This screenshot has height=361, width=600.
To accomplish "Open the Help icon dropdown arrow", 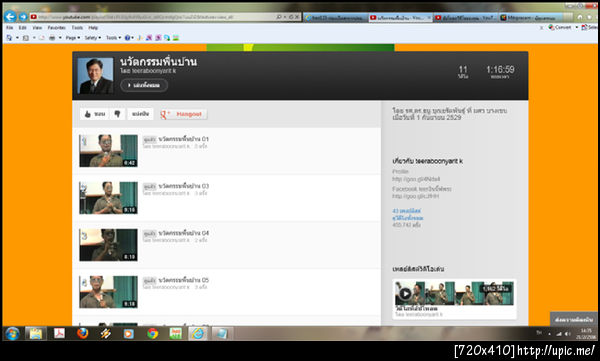I will pos(132,38).
